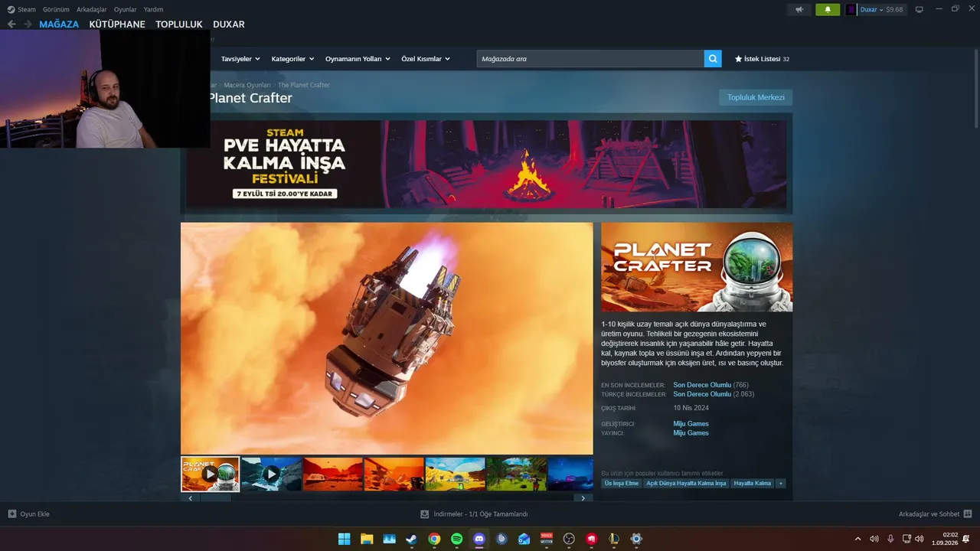980x551 pixels.
Task: Click the Mağazada ara search field
Action: pos(590,59)
